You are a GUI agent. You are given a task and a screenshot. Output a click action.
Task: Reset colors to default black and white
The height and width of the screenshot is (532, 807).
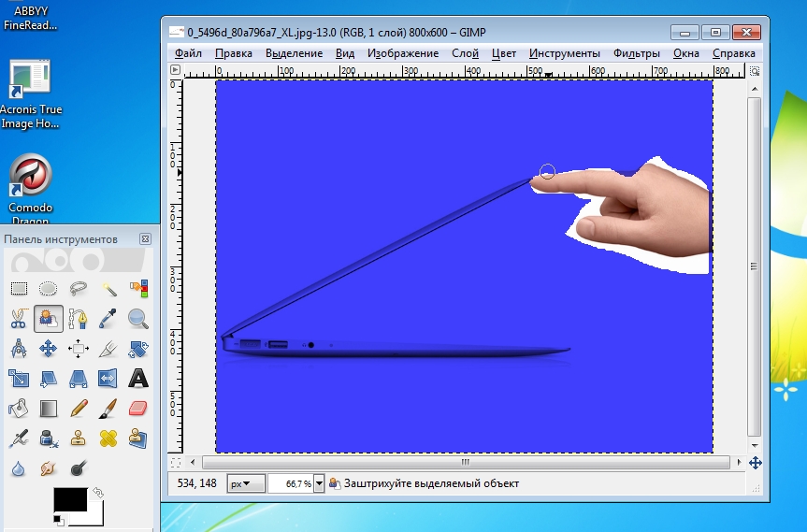(58, 518)
